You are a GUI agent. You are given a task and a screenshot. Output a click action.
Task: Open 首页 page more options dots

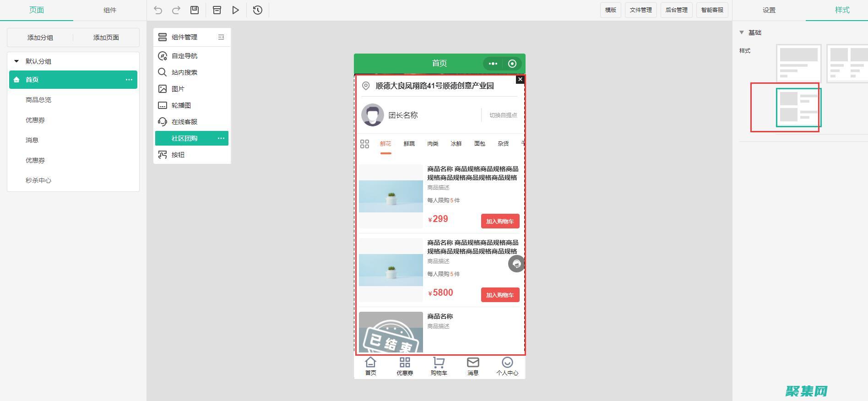(129, 80)
